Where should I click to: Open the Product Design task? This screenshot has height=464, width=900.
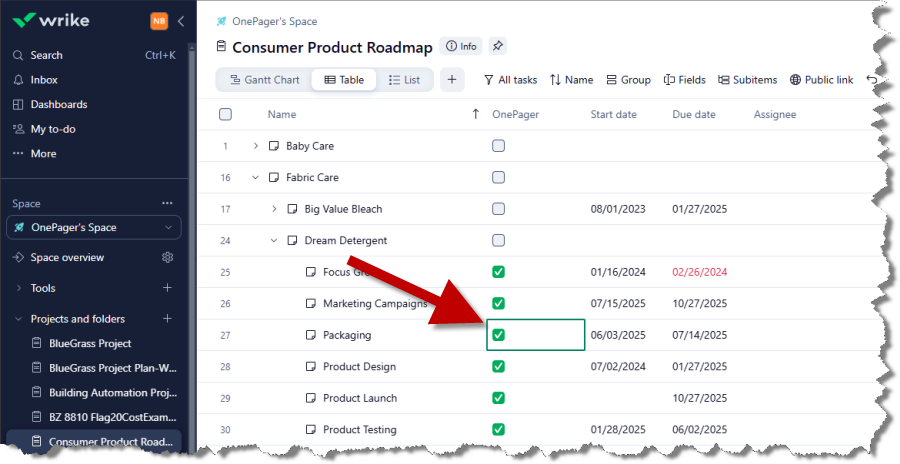tap(359, 366)
